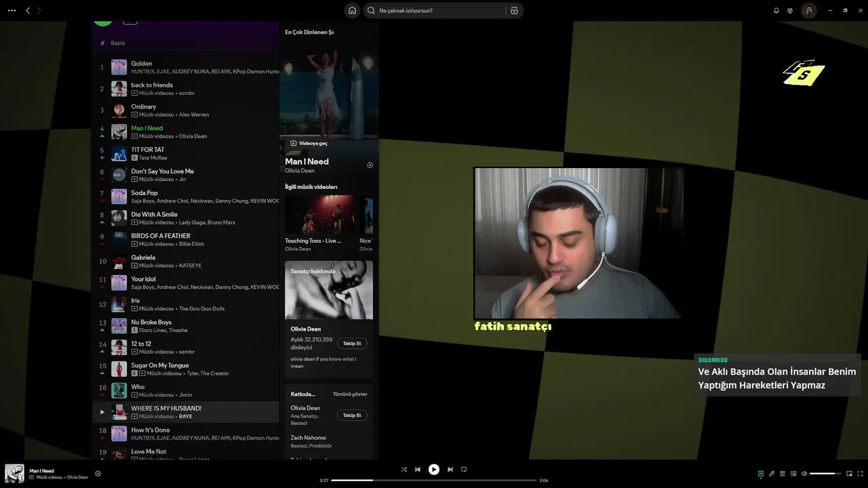This screenshot has height=488, width=868.
Task: Enter fullscreen via fullscreen icon
Action: click(x=861, y=474)
